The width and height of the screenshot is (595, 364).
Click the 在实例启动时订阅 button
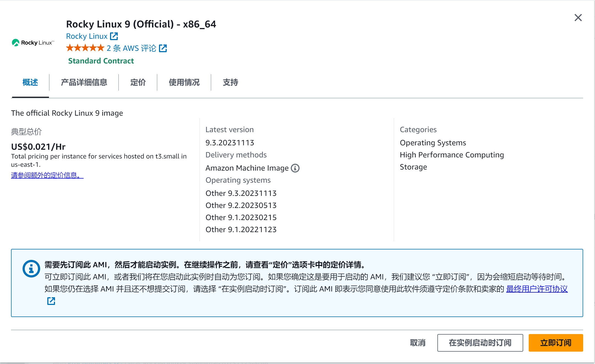tap(480, 343)
